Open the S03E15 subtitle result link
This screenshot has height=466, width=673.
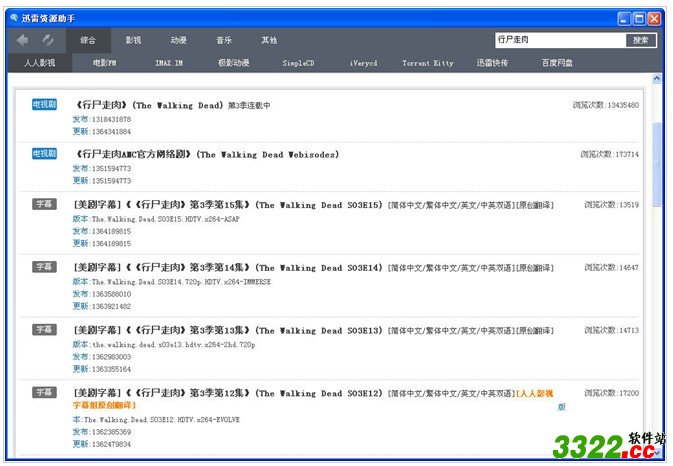click(314, 205)
